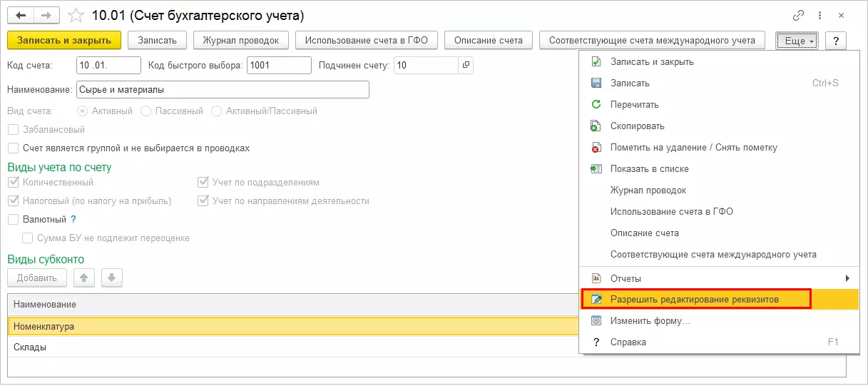Screen dimensions: 868x386
Task: Click Соответствующие счета международного учета toolbar button
Action: (652, 41)
